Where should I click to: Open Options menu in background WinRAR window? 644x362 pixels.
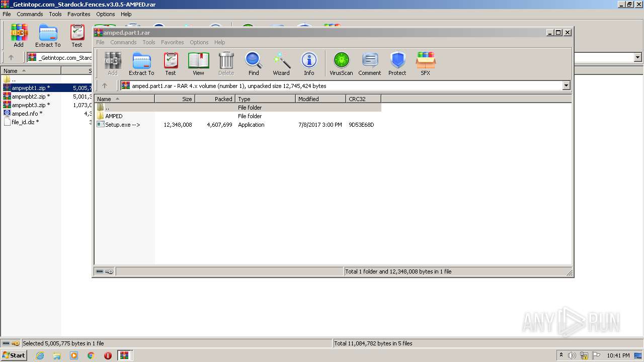coord(106,14)
